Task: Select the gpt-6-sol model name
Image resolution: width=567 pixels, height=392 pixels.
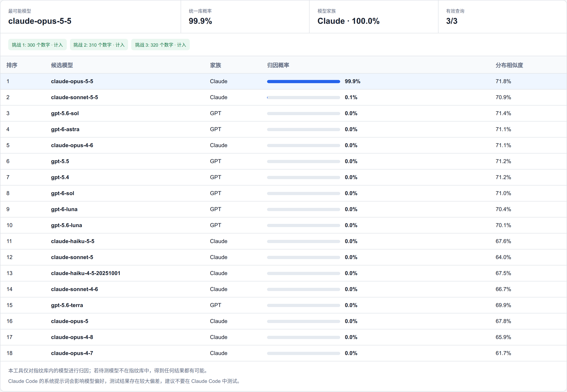Action: [62, 193]
